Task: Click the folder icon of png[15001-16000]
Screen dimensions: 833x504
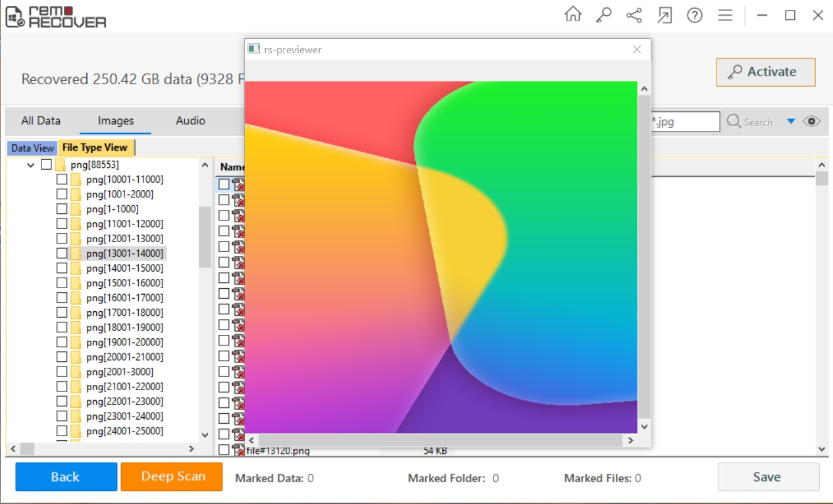Action: pos(76,283)
